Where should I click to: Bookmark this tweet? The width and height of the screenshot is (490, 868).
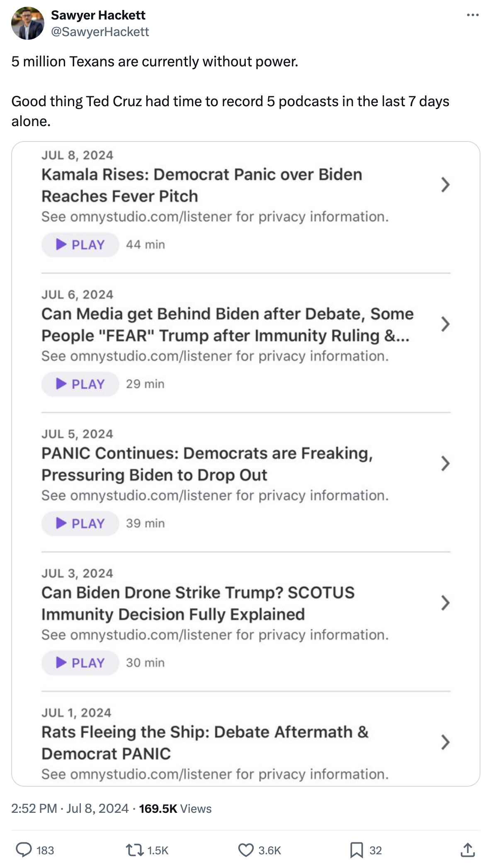point(356,850)
